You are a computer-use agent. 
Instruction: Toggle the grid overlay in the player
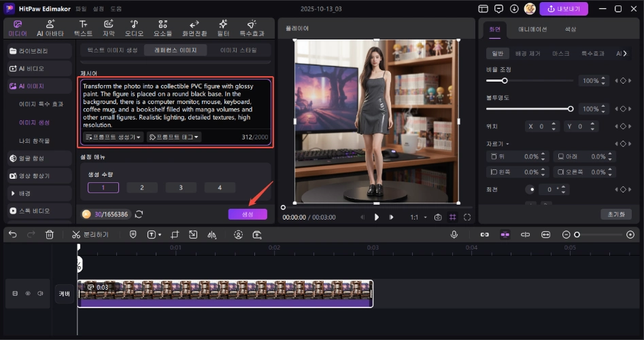point(453,218)
